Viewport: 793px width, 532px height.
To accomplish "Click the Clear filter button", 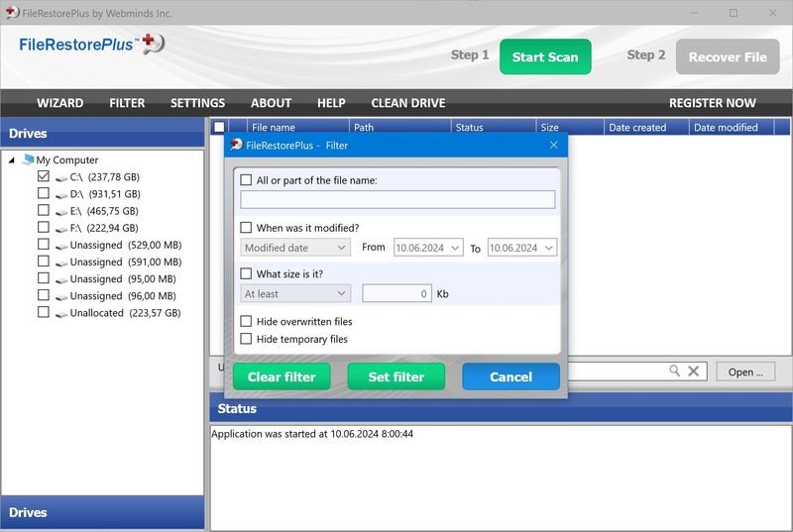I will tap(282, 376).
